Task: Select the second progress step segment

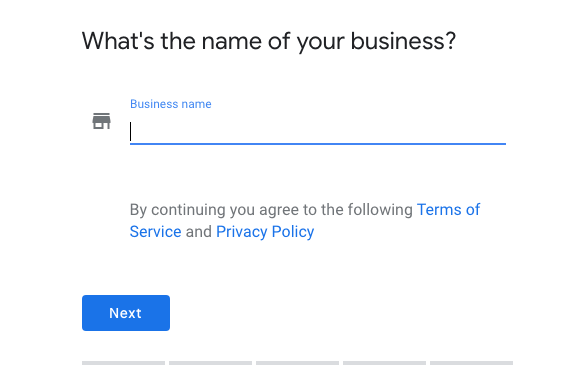Action: [210, 363]
